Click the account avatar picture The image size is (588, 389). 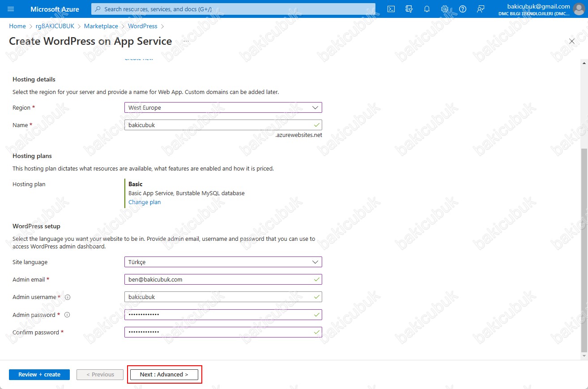pyautogui.click(x=579, y=9)
